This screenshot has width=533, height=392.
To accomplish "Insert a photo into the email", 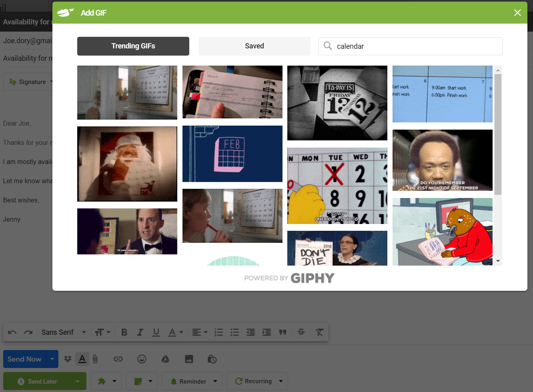I will point(189,359).
